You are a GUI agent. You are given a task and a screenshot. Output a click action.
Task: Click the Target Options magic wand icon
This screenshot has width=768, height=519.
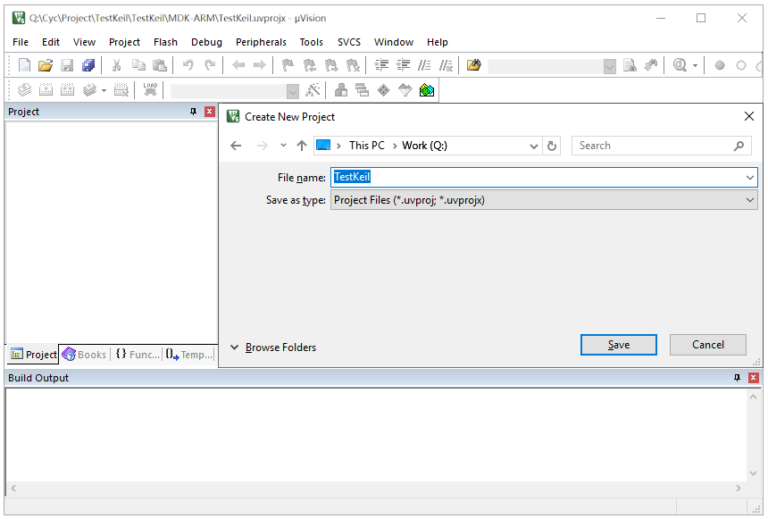pyautogui.click(x=313, y=90)
